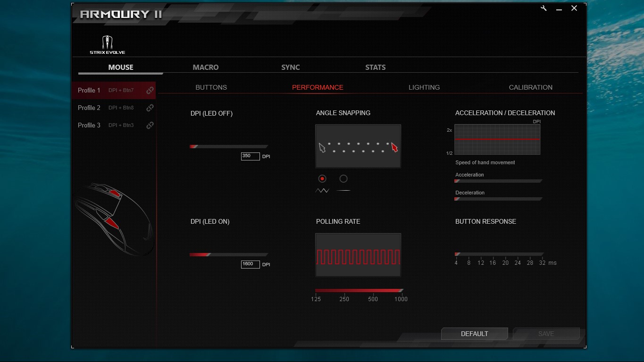Click the 500 polling rate label
This screenshot has width=644, height=362.
click(373, 299)
